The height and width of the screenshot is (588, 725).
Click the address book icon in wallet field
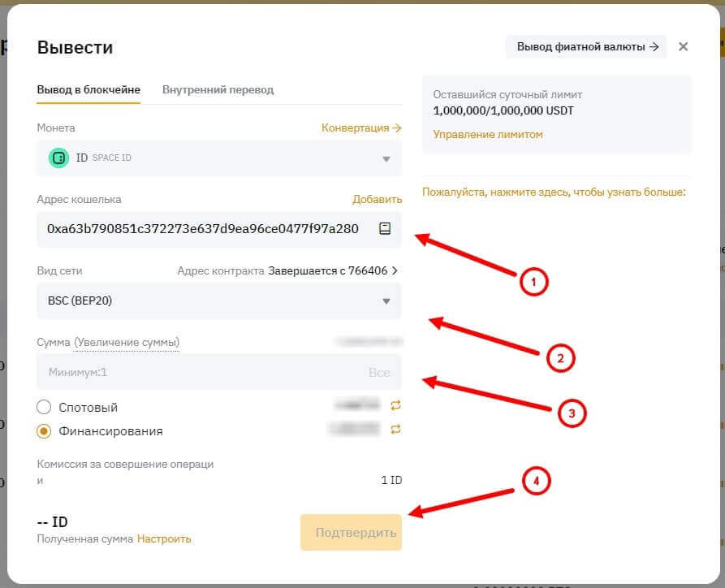[x=385, y=229]
